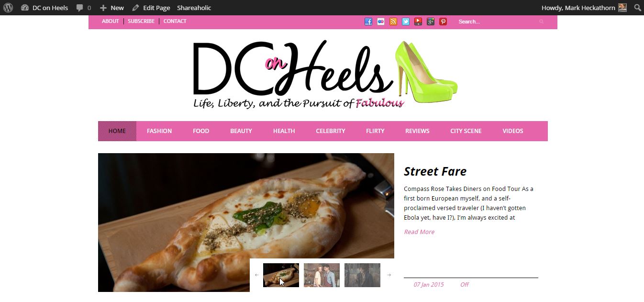
Task: Go to the HEALTH section
Action: tap(284, 131)
